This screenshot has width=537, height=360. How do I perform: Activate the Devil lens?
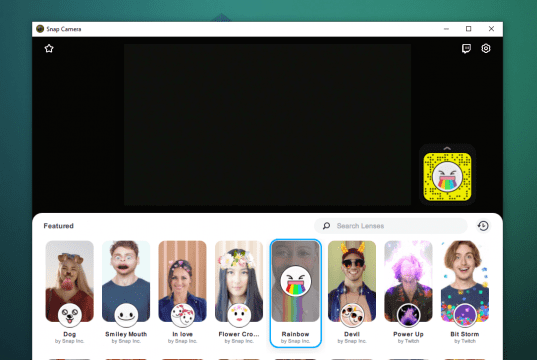click(x=352, y=292)
